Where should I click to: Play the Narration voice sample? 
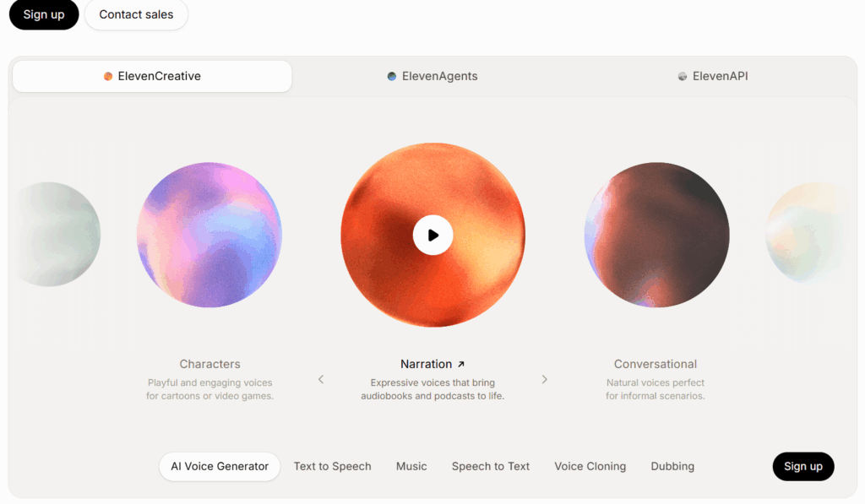pyautogui.click(x=433, y=236)
